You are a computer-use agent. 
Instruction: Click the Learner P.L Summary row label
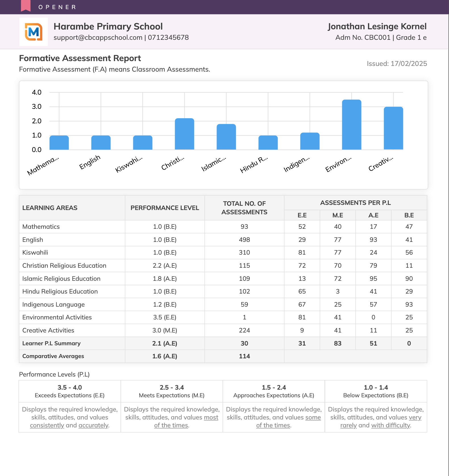51,343
